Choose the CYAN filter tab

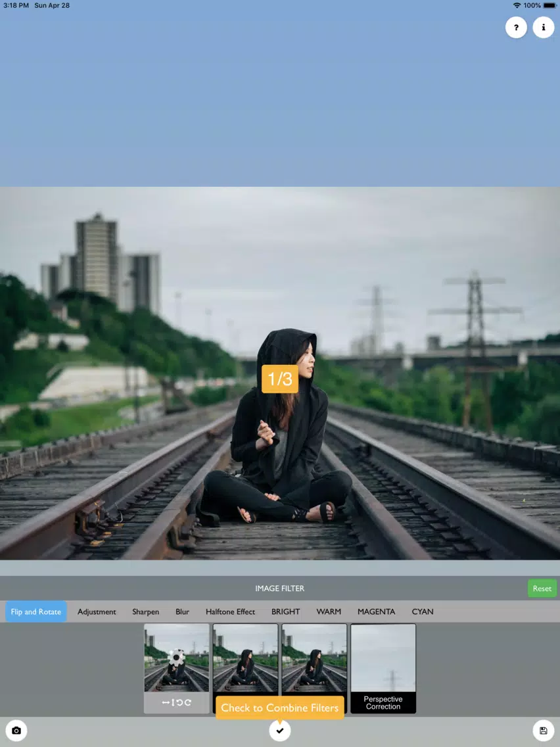[x=423, y=612]
